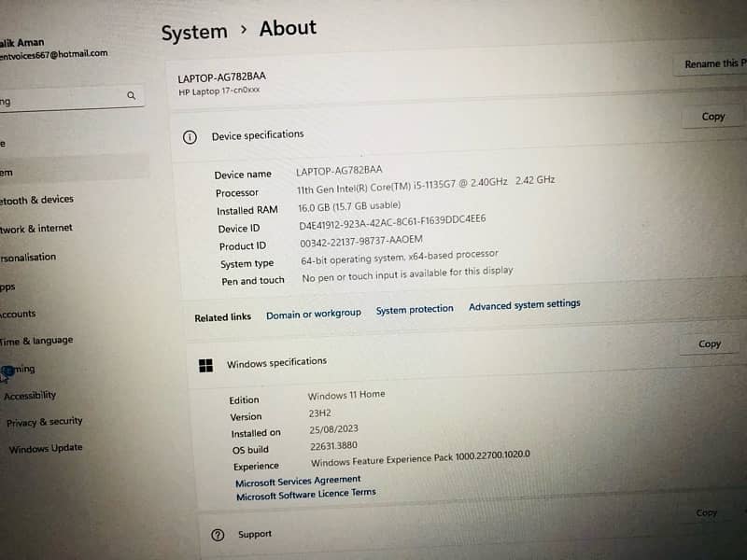The image size is (747, 560).
Task: Click the Device specifications info icon
Action: click(190, 137)
